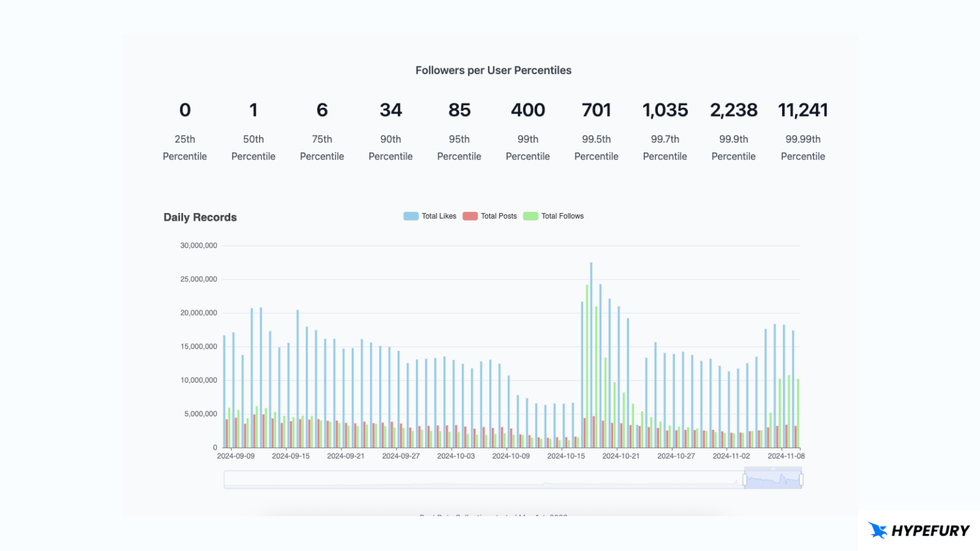Click the 0 value at 25th percentile

[x=185, y=110]
